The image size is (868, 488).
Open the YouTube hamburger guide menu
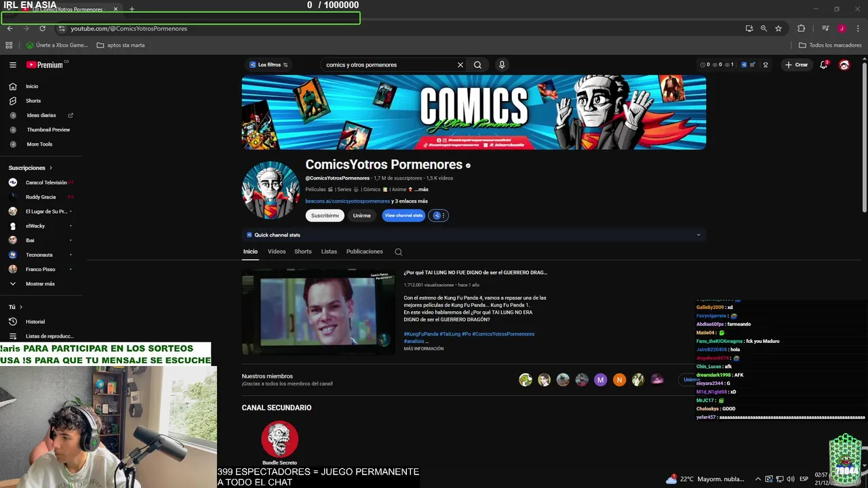point(13,65)
